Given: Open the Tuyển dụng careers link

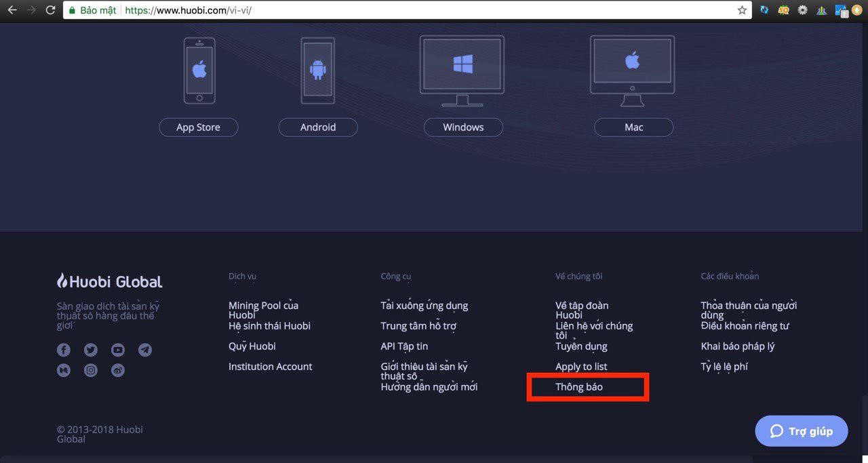Looking at the screenshot, I should coord(581,346).
